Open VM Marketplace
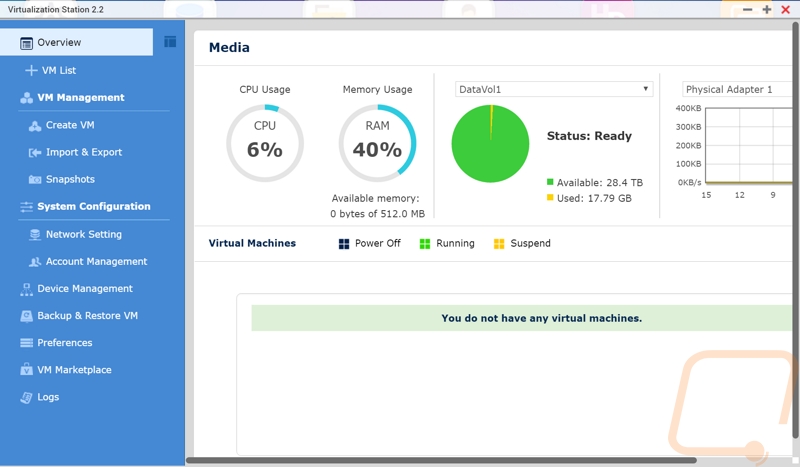This screenshot has height=467, width=800. (74, 370)
